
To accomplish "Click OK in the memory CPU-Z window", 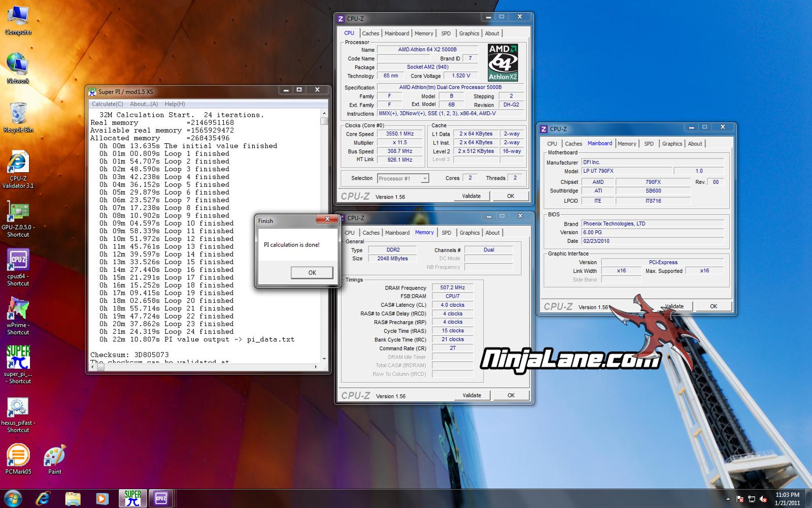I will point(511,395).
